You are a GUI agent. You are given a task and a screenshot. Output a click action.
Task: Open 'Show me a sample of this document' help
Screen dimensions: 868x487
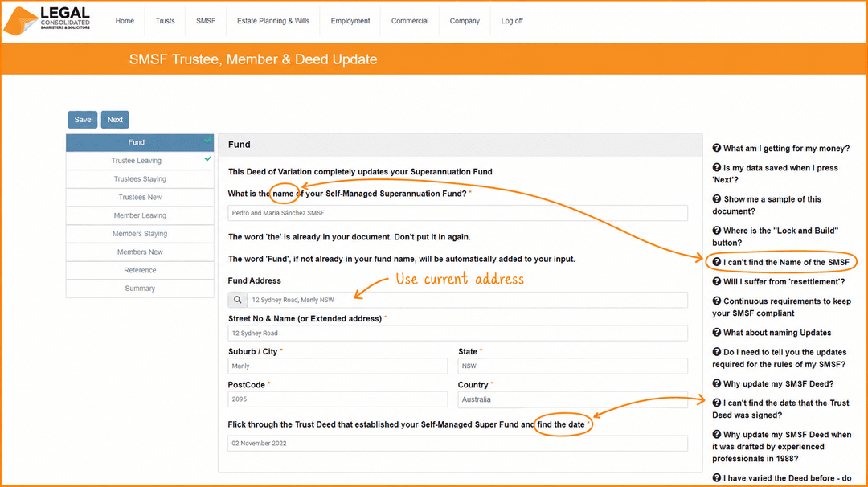pyautogui.click(x=767, y=205)
